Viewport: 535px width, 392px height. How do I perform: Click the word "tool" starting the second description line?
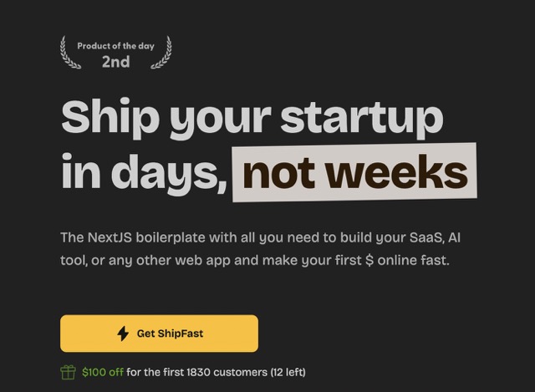click(x=72, y=261)
